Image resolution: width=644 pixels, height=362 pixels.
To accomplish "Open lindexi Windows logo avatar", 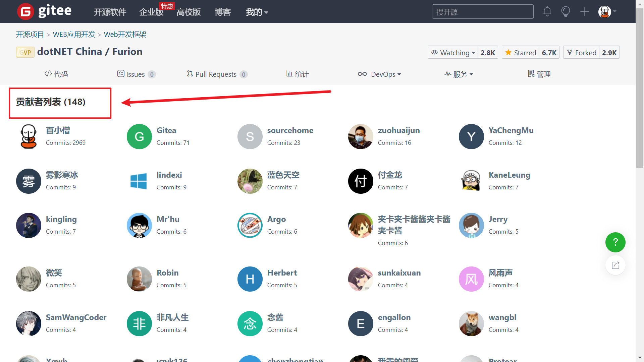I will (x=139, y=181).
